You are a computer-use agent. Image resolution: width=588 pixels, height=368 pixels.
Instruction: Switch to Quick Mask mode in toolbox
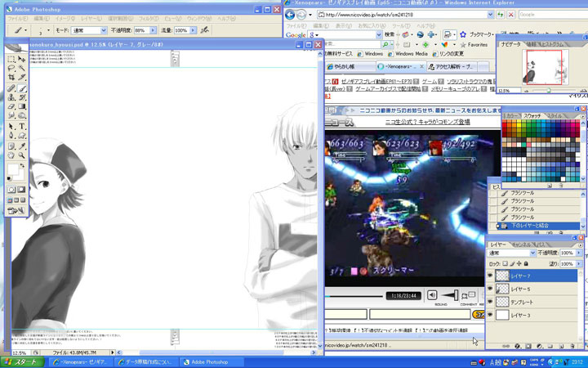(x=21, y=190)
